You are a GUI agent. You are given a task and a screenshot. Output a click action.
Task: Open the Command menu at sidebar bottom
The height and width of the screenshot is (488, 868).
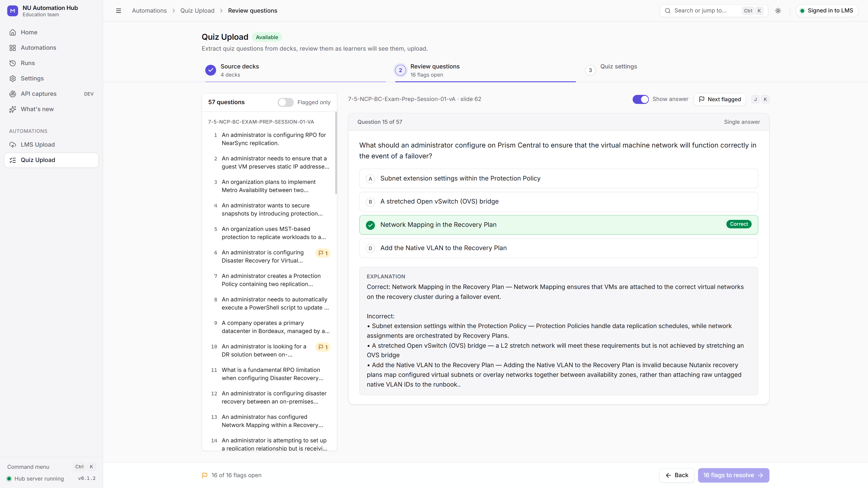51,467
